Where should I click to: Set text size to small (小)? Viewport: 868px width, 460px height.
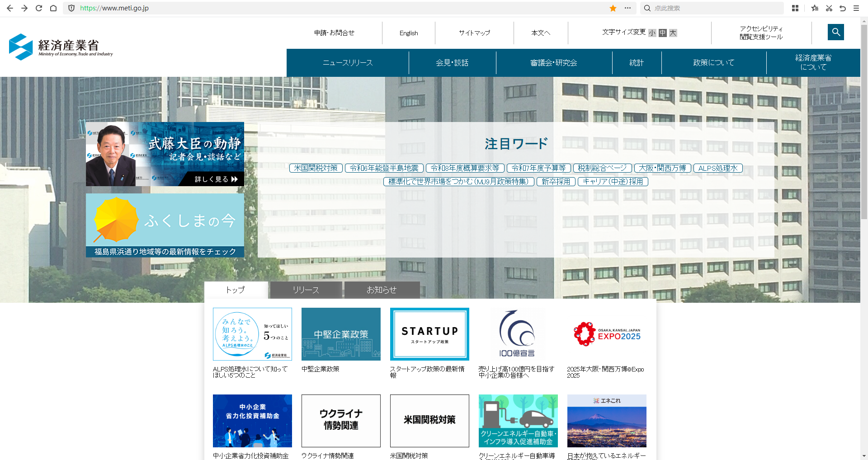[x=652, y=33]
